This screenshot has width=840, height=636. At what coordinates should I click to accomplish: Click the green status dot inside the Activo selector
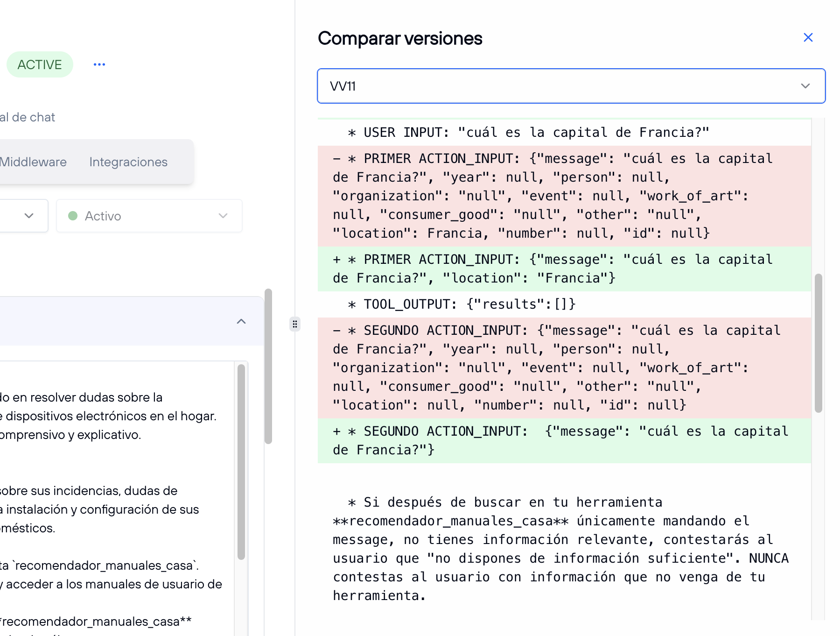[74, 216]
